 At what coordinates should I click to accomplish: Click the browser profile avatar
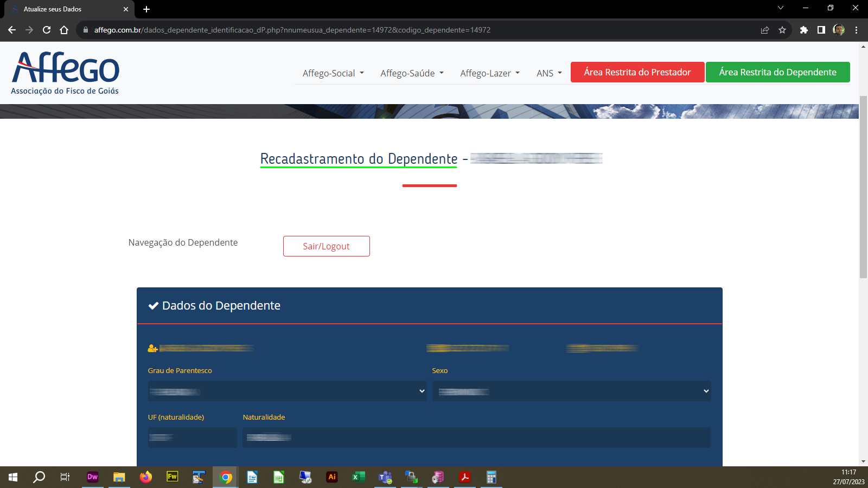(839, 30)
